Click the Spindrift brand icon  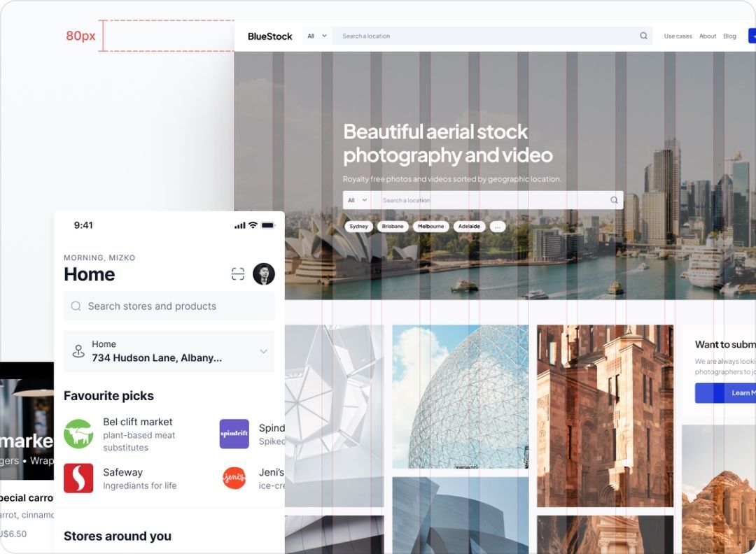pyautogui.click(x=234, y=434)
